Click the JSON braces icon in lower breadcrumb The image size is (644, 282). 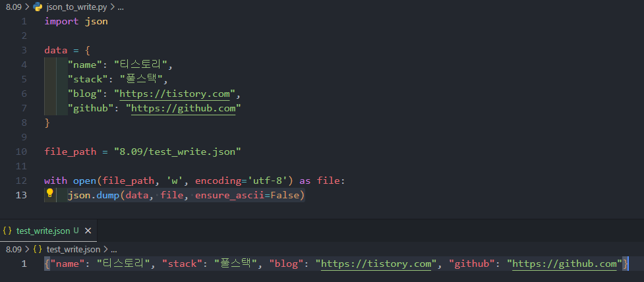coord(38,249)
